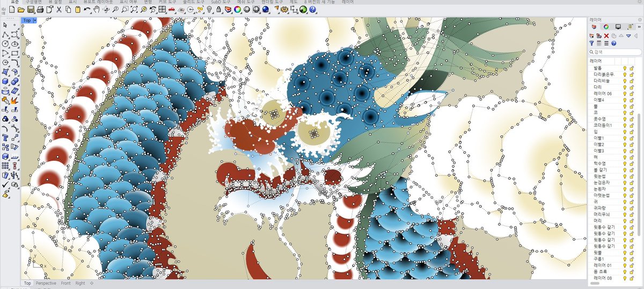The image size is (644, 289).
Task: Delete layer with the red X icon
Action: coord(606,35)
